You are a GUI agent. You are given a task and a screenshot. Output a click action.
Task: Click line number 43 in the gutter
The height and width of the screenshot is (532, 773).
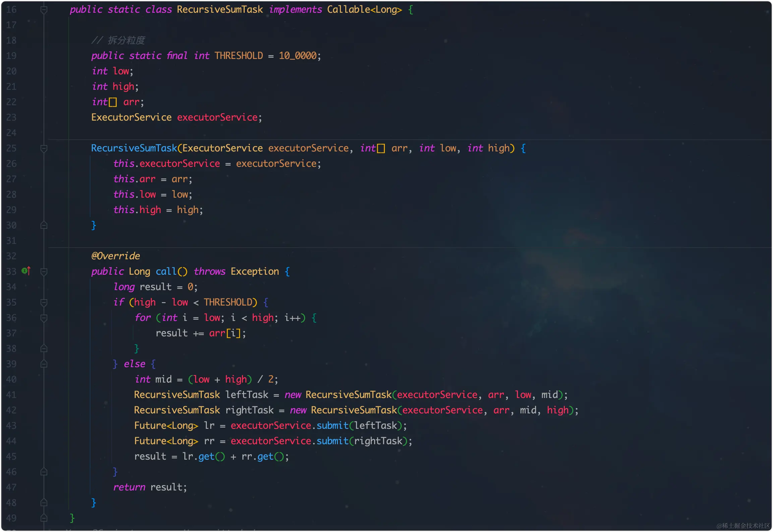click(11, 425)
